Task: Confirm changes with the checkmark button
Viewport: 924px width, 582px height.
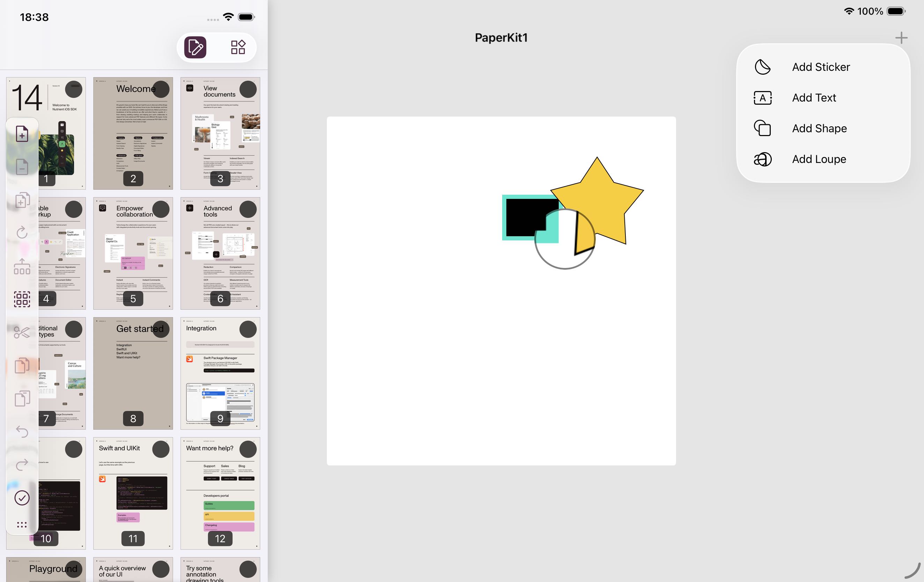Action: click(x=22, y=498)
